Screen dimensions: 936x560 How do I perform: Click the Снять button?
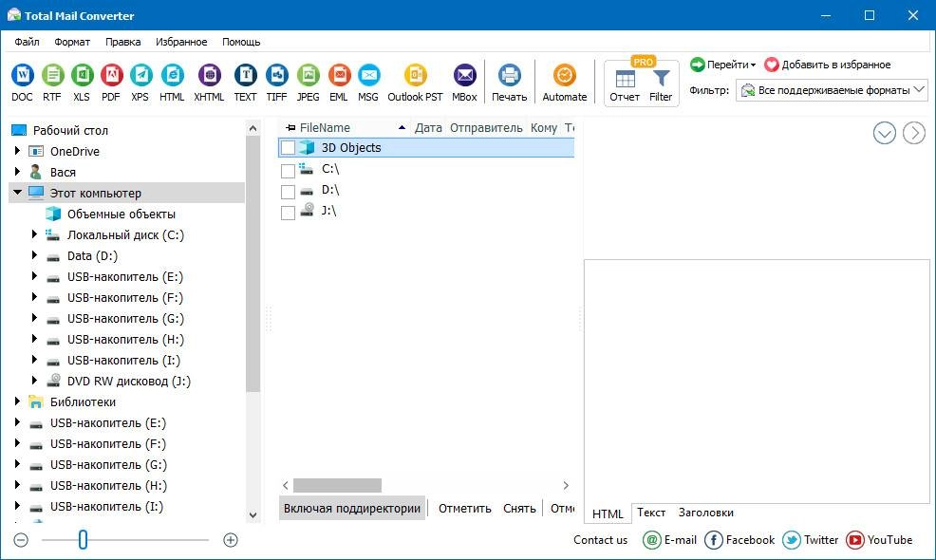[519, 508]
